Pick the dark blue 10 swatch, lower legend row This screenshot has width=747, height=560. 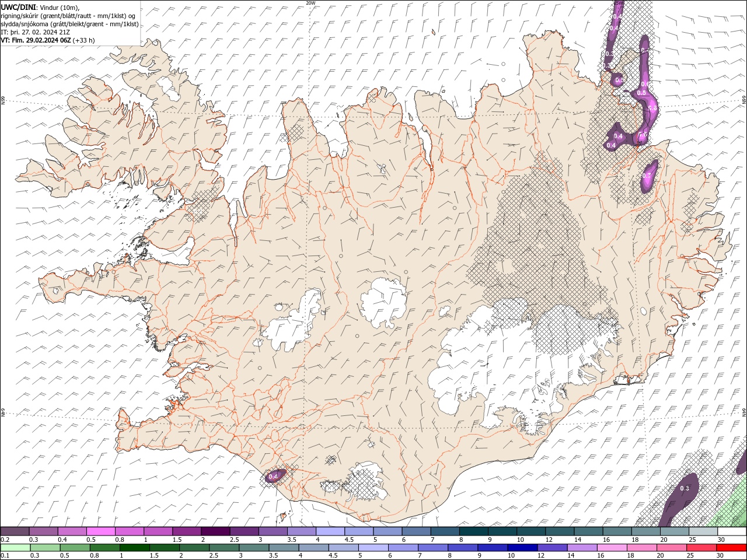(522, 548)
